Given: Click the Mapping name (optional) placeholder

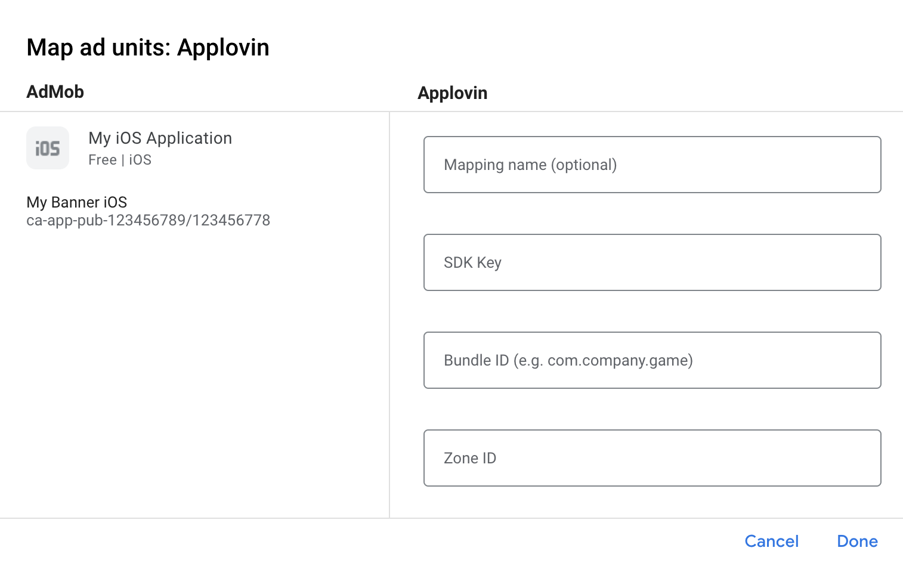Looking at the screenshot, I should click(530, 165).
